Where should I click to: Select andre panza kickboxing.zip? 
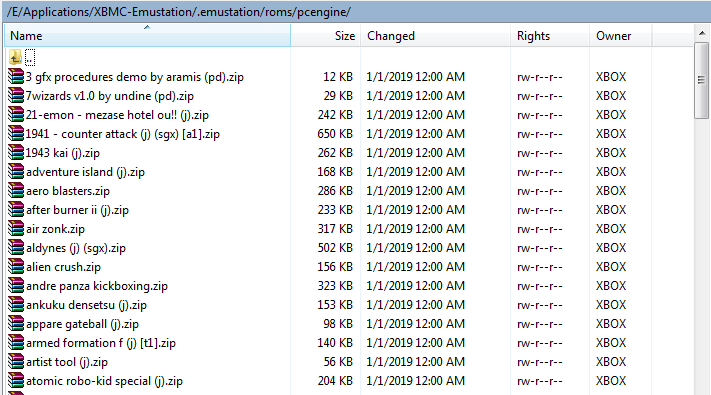pos(97,286)
